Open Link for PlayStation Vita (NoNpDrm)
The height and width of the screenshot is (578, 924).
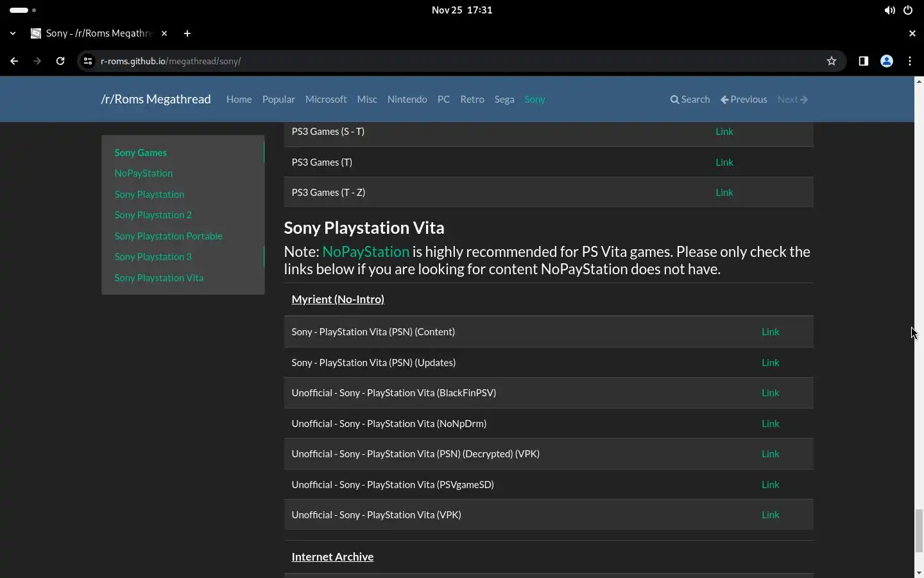tap(770, 423)
